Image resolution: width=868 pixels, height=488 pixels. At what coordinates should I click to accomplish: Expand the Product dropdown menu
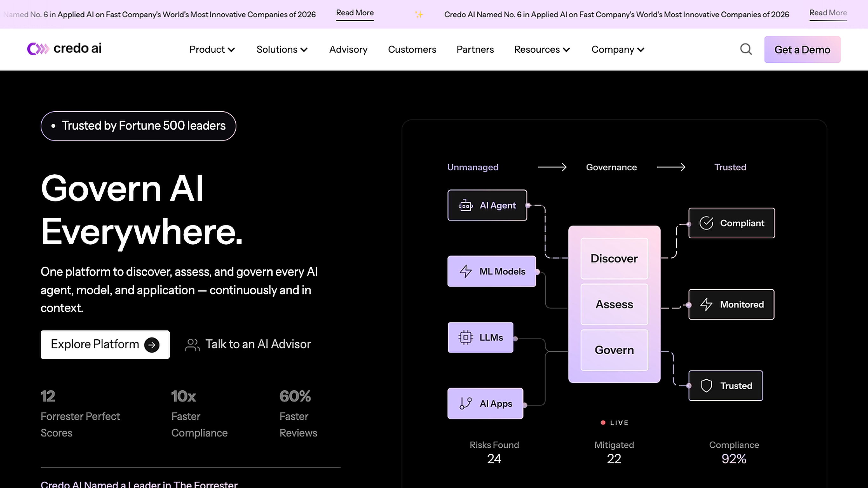click(x=212, y=50)
